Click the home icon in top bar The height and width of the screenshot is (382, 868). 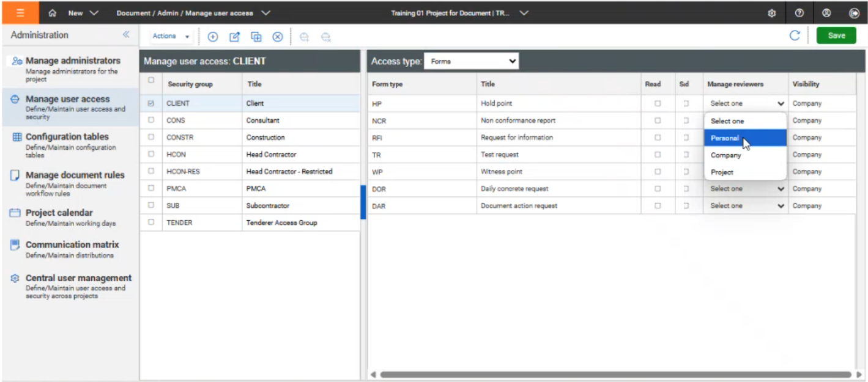point(53,13)
